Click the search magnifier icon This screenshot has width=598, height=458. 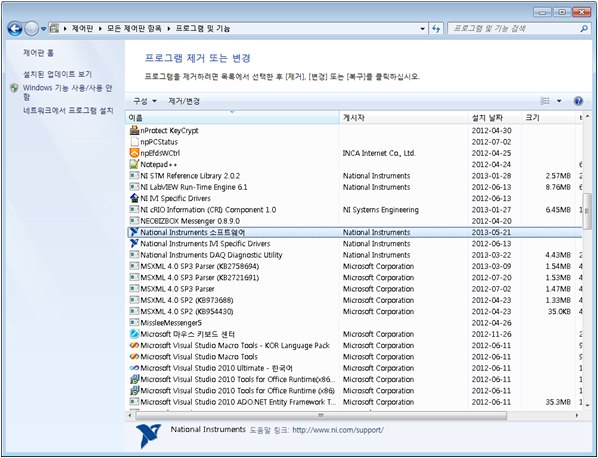pos(584,29)
